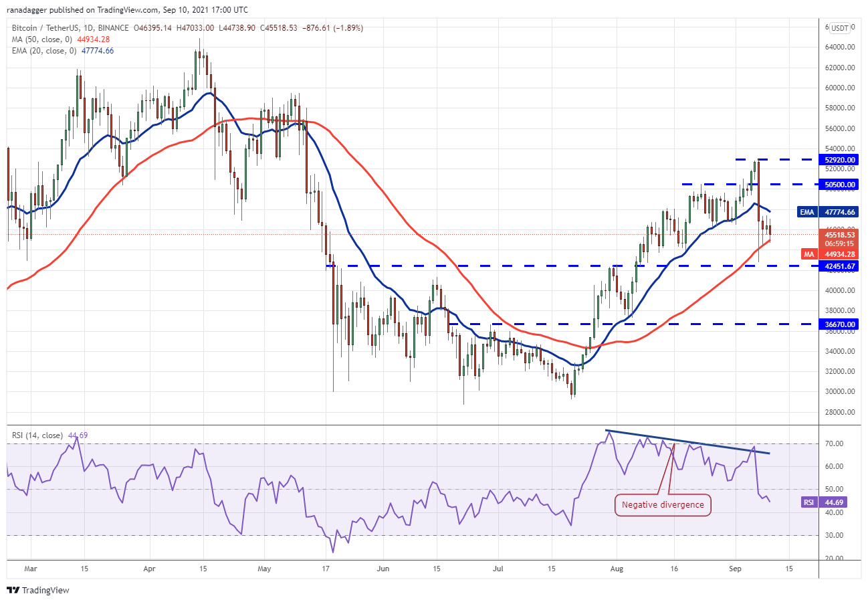
Task: Click the purple RSI tag beside the RSI axis
Action: (x=808, y=501)
